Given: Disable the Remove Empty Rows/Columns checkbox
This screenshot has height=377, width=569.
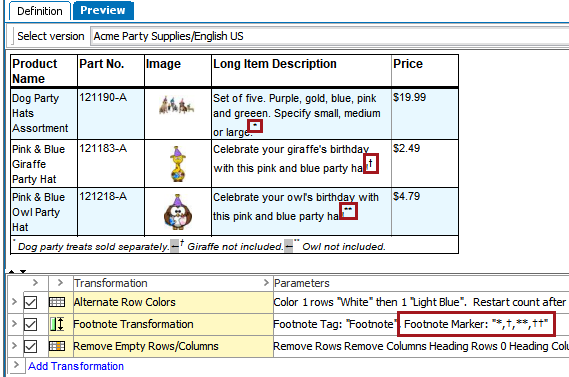Looking at the screenshot, I should click(x=30, y=347).
